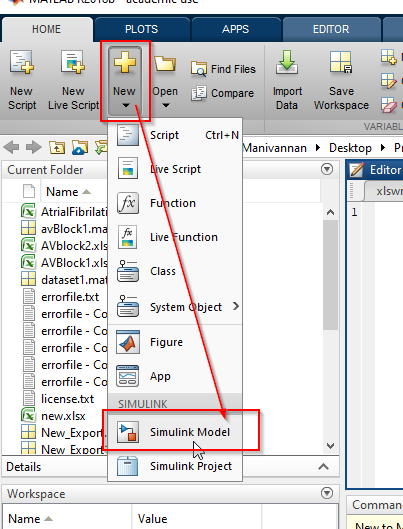The height and width of the screenshot is (529, 403).
Task: Select avBlock1.mat file in Current Folder
Action: (x=74, y=229)
